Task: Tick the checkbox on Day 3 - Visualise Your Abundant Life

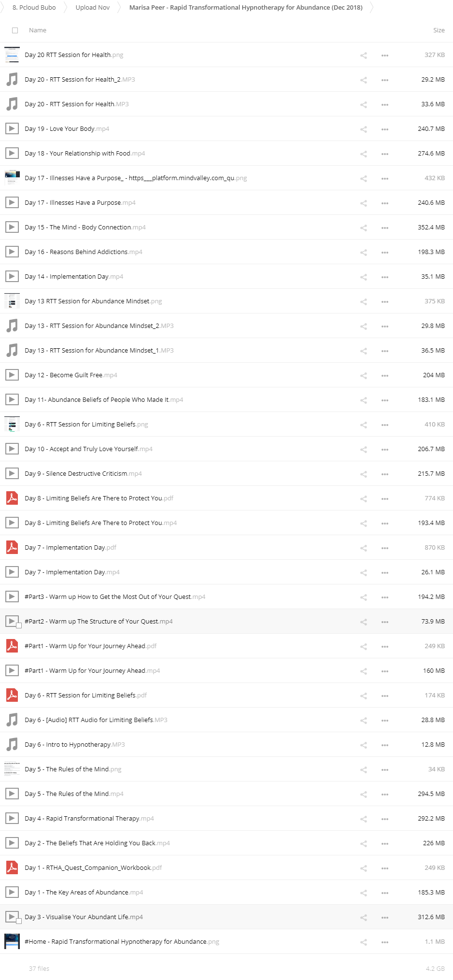Action: coord(19,921)
